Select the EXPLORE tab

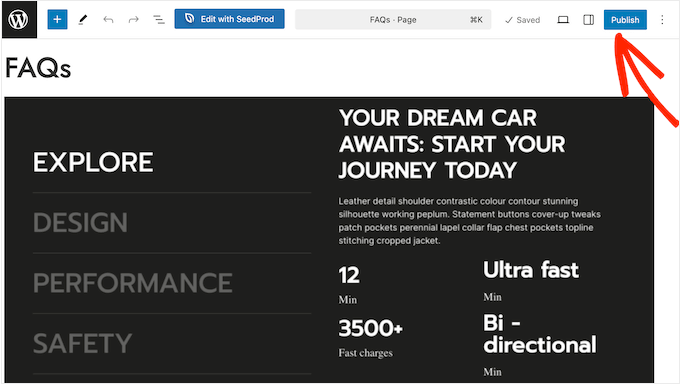tap(93, 162)
